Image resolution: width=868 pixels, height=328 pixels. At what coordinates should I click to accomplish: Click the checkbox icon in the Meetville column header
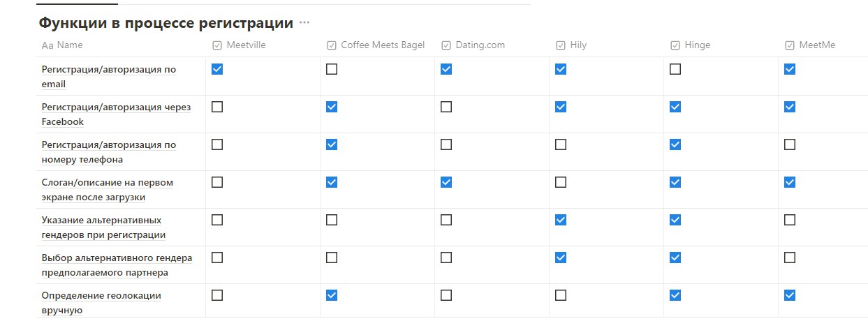click(x=217, y=45)
